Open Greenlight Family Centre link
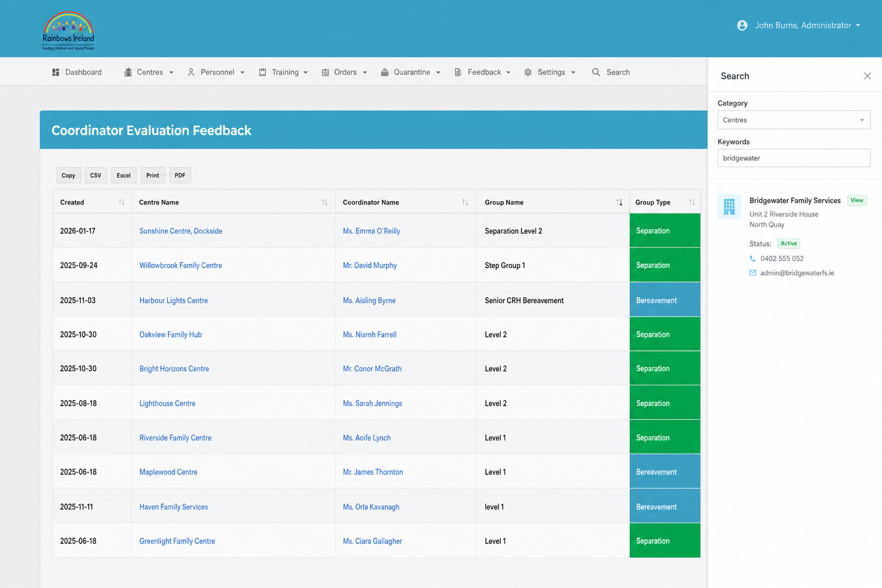The height and width of the screenshot is (588, 882). (177, 541)
